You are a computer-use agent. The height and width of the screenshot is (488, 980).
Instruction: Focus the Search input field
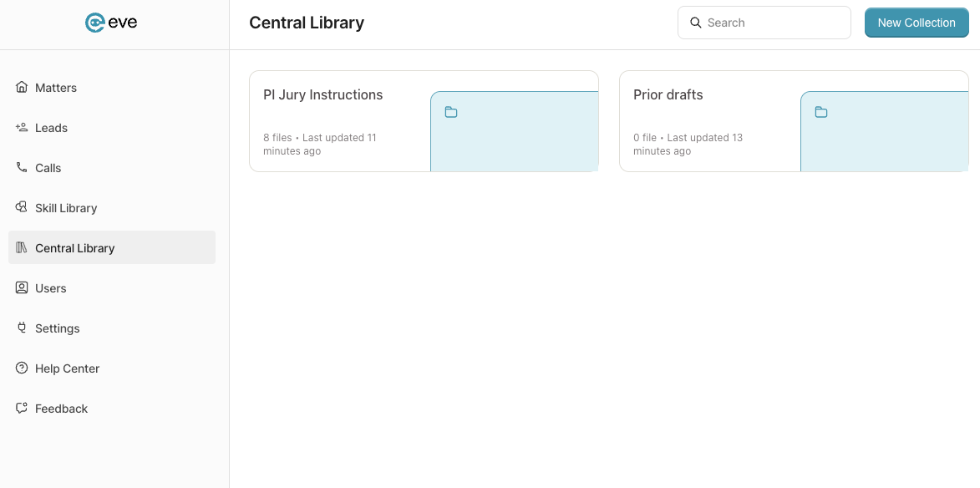[x=764, y=23]
